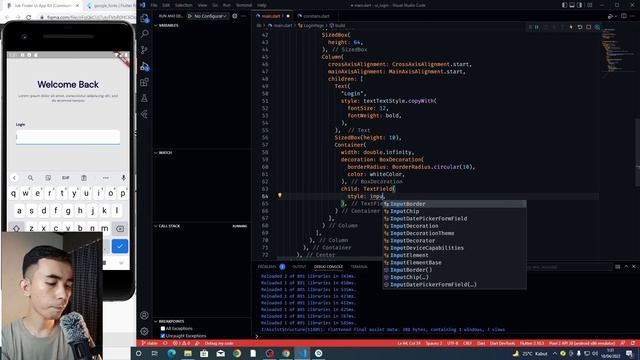Switch to the Debug Console tab
This screenshot has height=360, width=640.
(328, 267)
